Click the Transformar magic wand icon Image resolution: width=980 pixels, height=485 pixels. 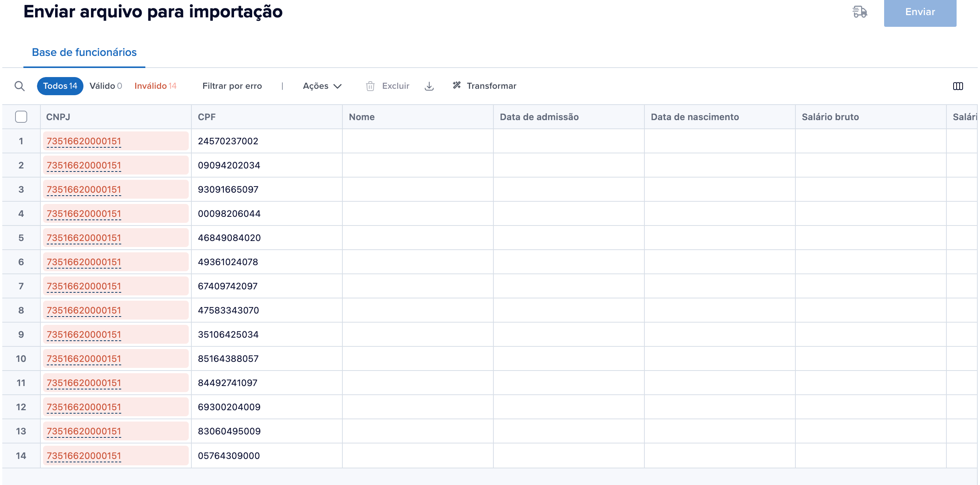[456, 85]
